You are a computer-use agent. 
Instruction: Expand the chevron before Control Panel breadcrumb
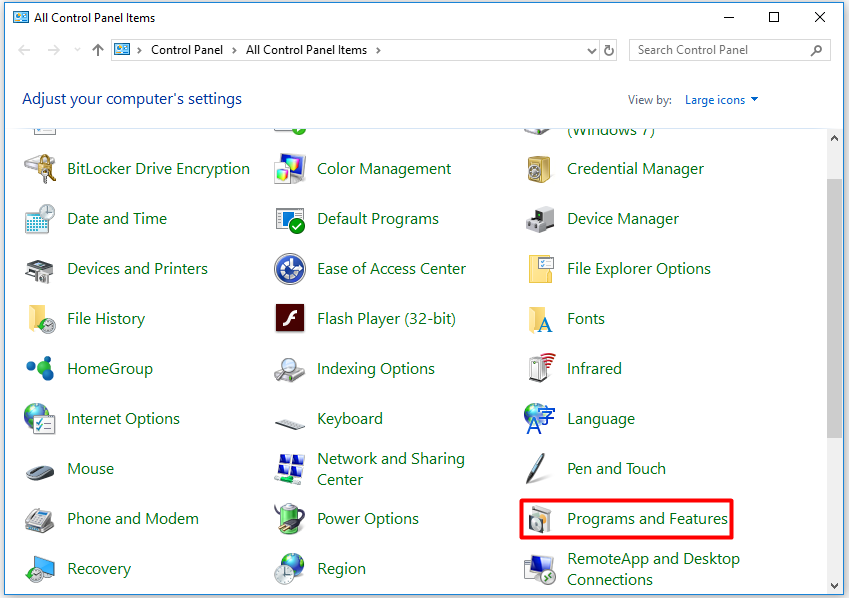[140, 50]
